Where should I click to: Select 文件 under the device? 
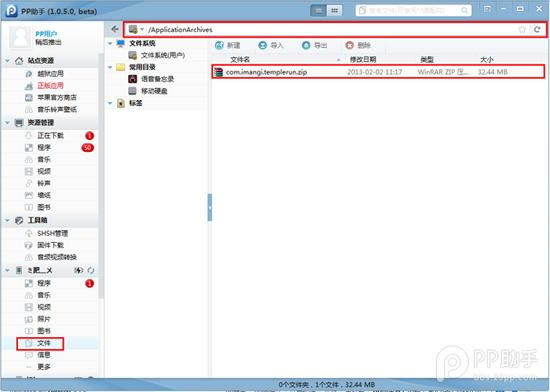(44, 343)
